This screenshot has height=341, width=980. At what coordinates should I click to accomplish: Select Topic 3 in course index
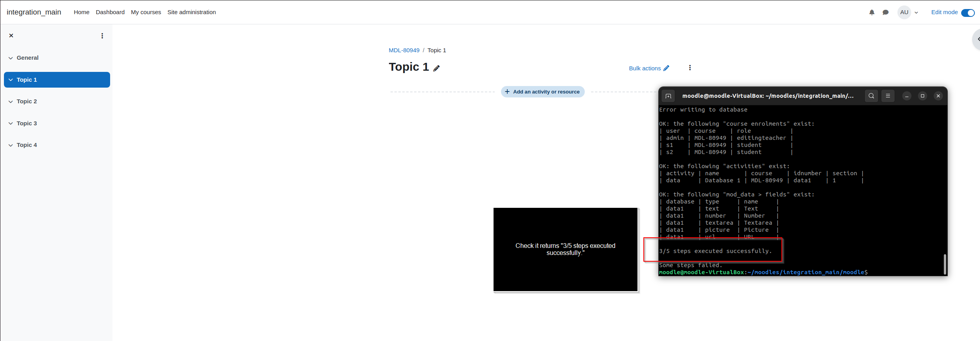pyautogui.click(x=27, y=123)
